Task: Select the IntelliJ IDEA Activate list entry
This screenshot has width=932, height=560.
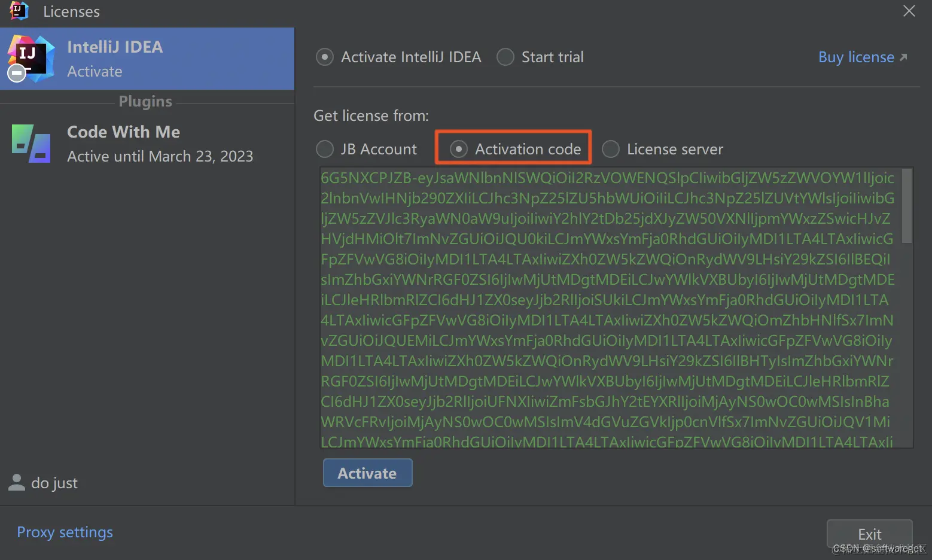Action: (x=147, y=59)
